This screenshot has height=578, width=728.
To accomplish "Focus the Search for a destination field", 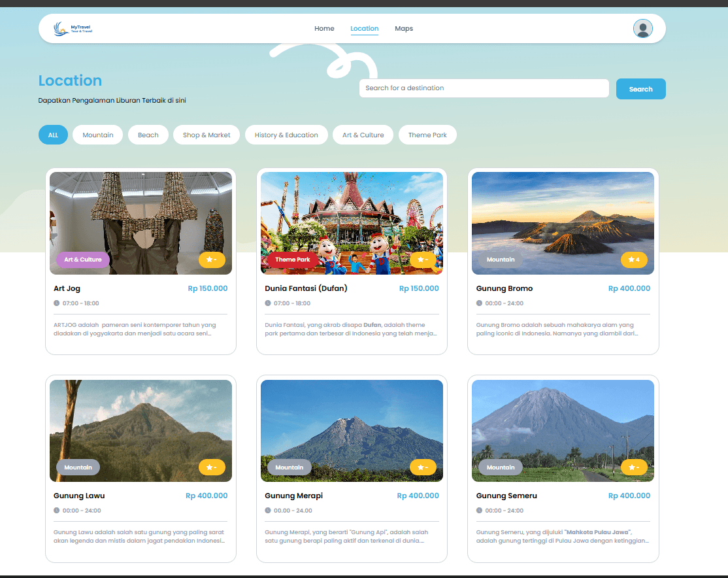I will tap(484, 88).
